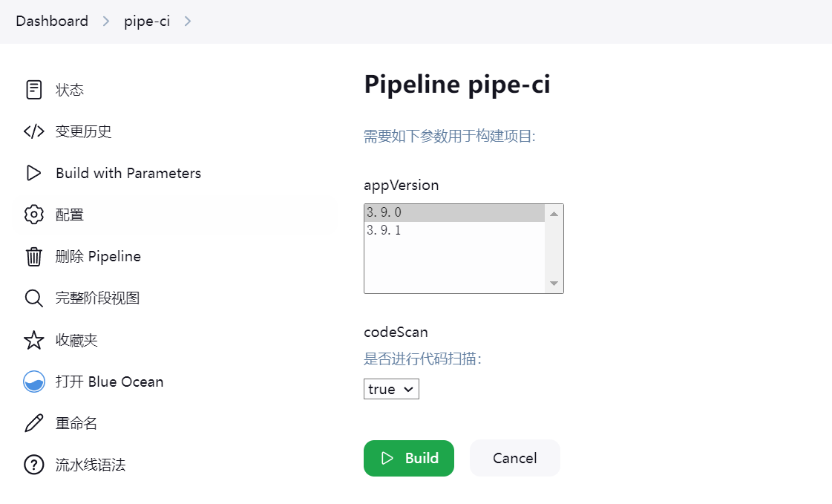
Task: Click the pencil icon for 重命名
Action: coord(34,423)
